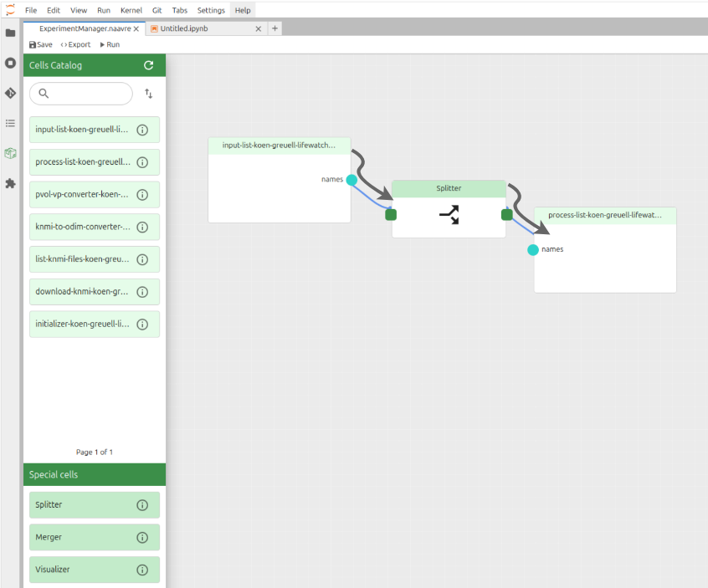Screen dimensions: 708x588
Task: Open the File menu
Action: point(31,10)
